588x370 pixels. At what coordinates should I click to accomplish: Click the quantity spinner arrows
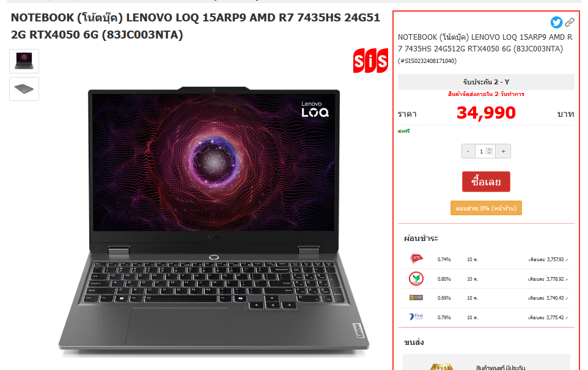tap(489, 151)
